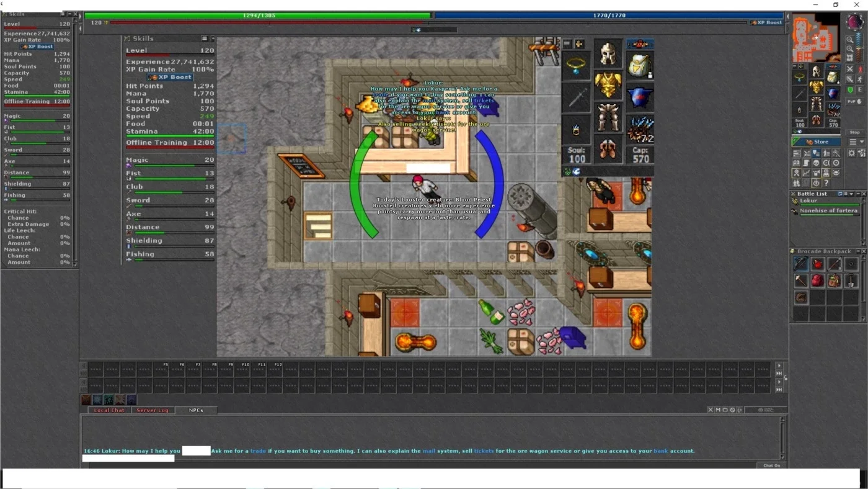The height and width of the screenshot is (489, 868).
Task: Select the red backpack in Brocade Backpack
Action: tap(818, 280)
